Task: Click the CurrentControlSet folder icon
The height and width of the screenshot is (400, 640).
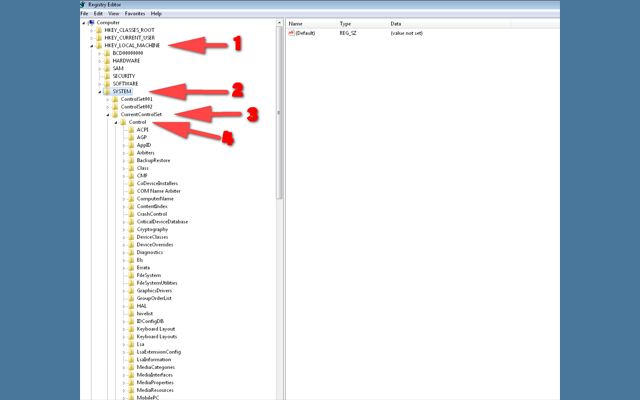Action: click(115, 114)
